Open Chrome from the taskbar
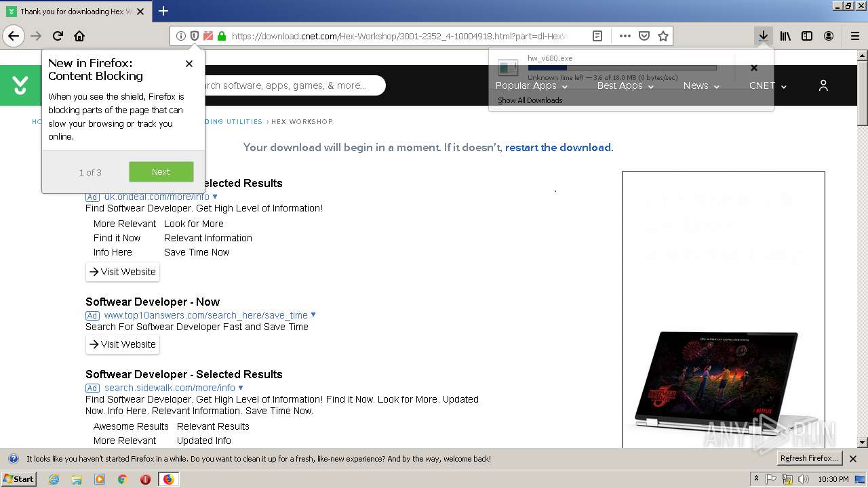The height and width of the screenshot is (488, 868). [122, 479]
